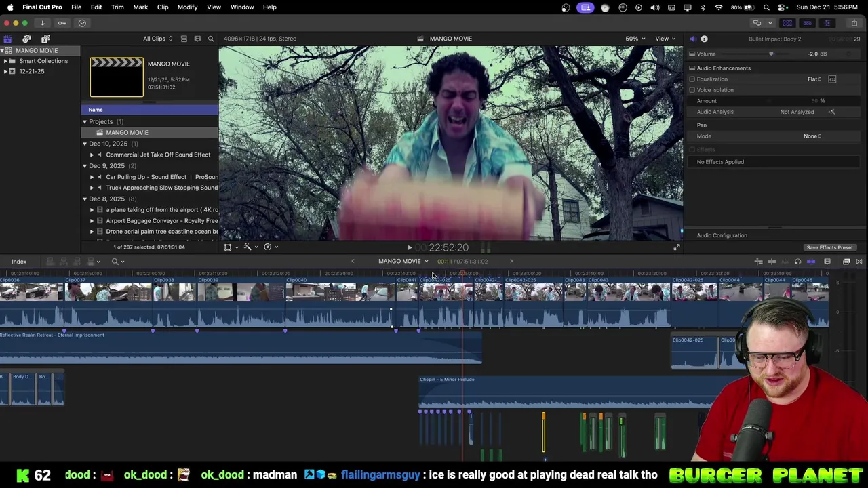868x488 pixels.
Task: Collapse the Dec 9, 2025 group
Action: pos(85,166)
